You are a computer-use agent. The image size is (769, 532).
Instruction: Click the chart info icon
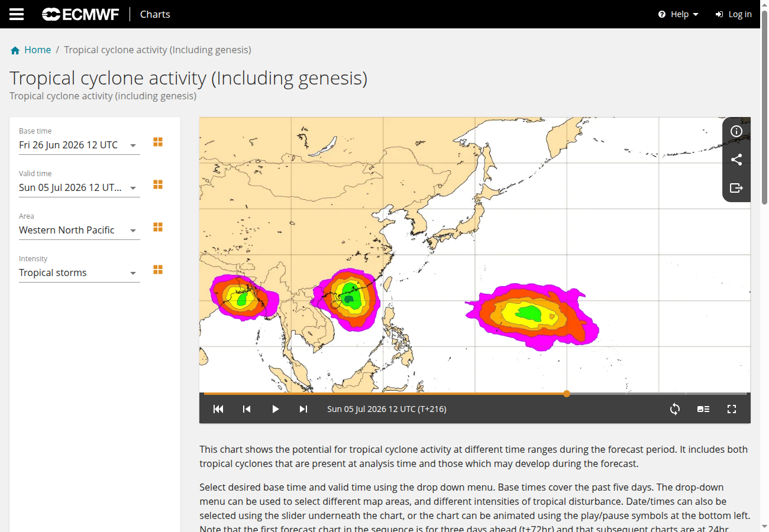736,131
